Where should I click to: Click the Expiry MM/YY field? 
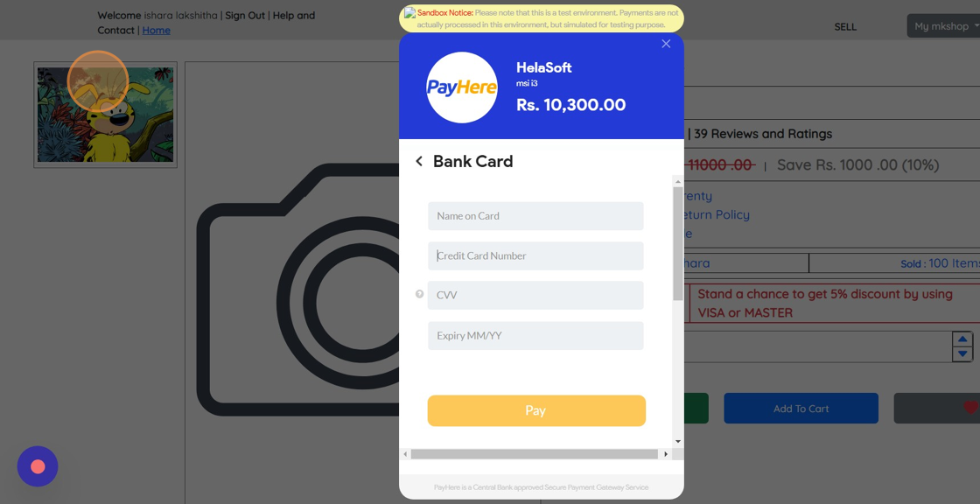coord(535,336)
